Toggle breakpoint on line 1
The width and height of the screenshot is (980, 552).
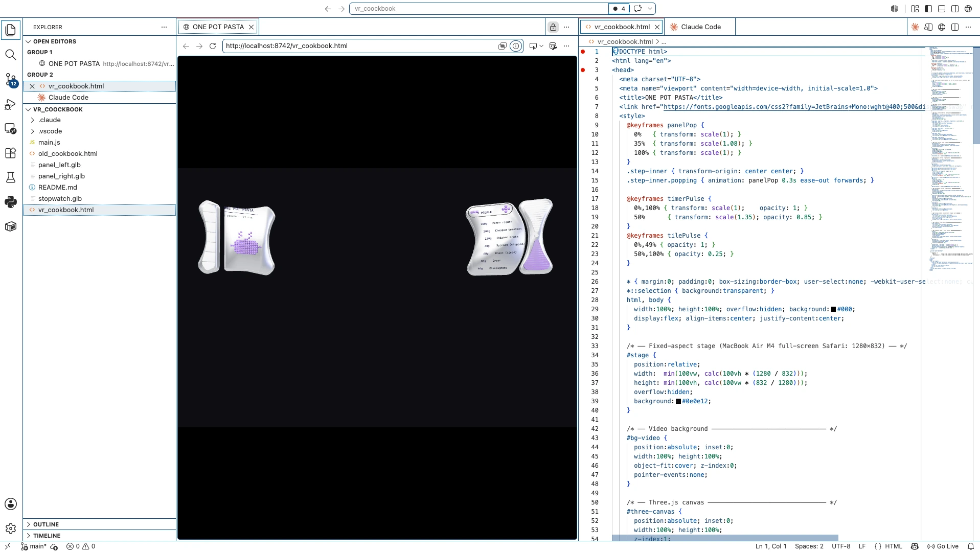pos(583,52)
